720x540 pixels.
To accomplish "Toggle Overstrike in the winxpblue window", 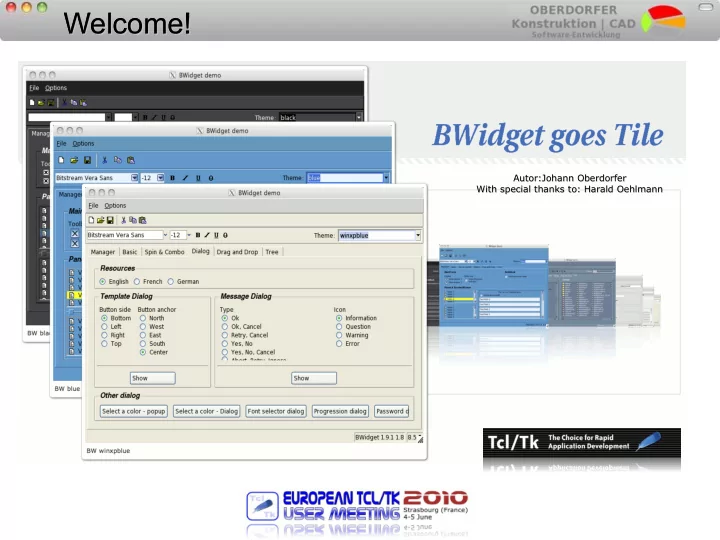I will coord(225,235).
